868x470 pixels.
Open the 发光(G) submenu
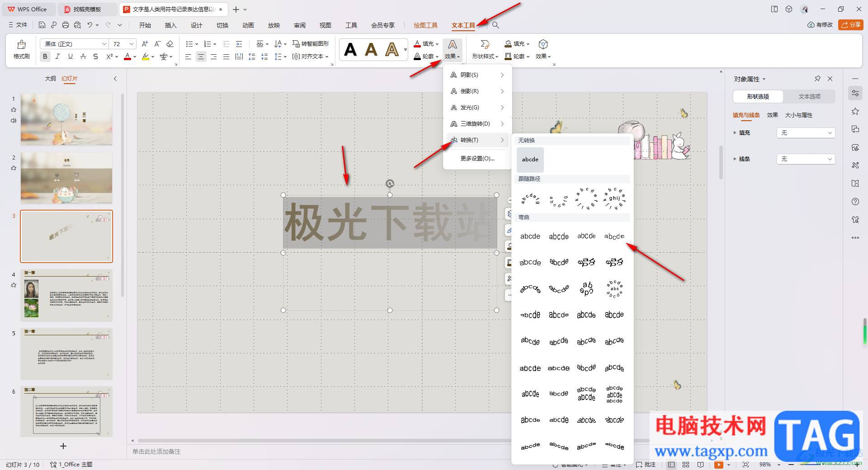coord(477,108)
